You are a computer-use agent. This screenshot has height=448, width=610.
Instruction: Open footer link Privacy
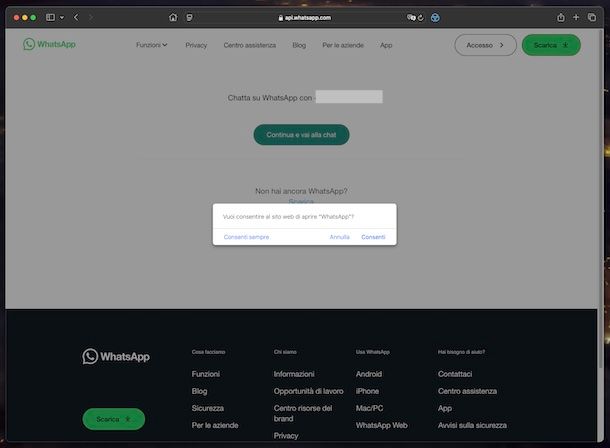point(286,436)
